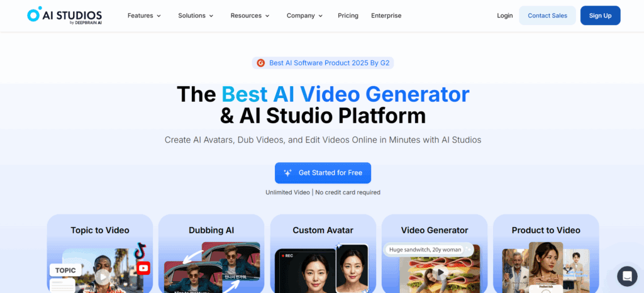644x293 pixels.
Task: Click the Contact Sales button
Action: click(x=548, y=16)
